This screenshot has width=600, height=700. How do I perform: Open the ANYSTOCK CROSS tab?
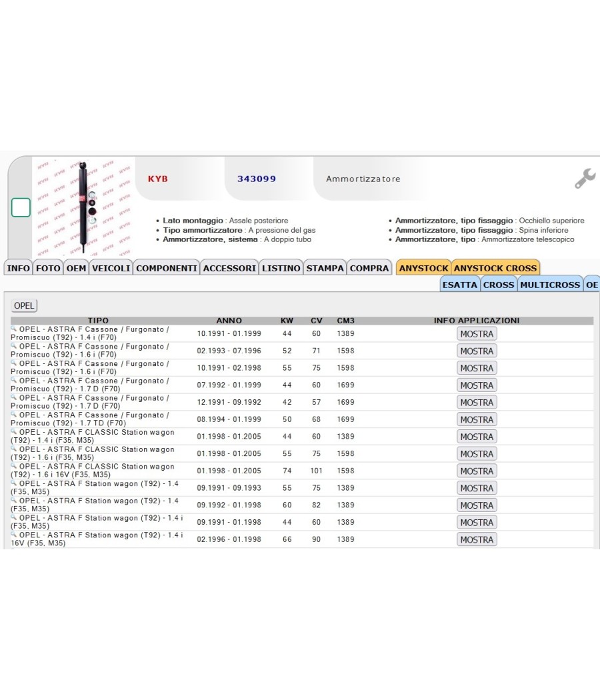coord(495,268)
